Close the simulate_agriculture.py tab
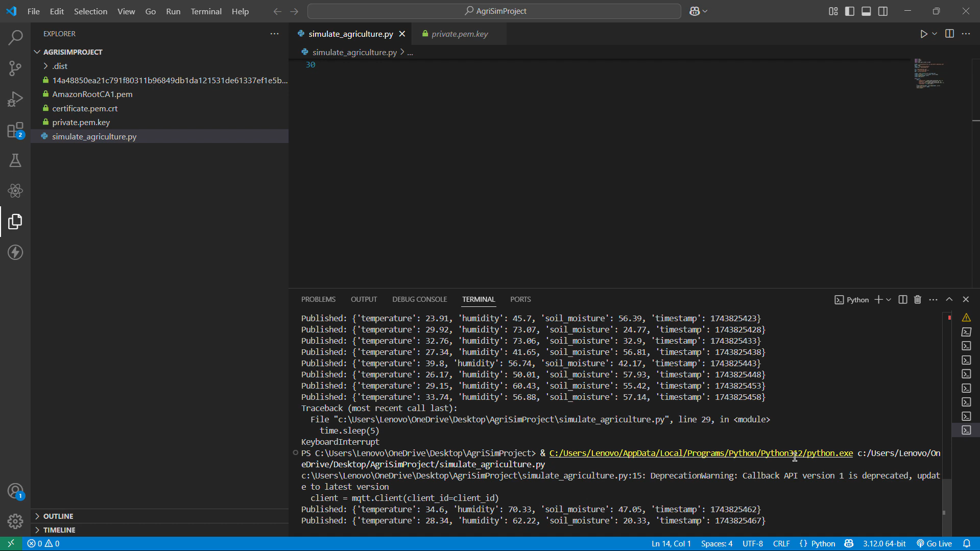 pos(402,34)
